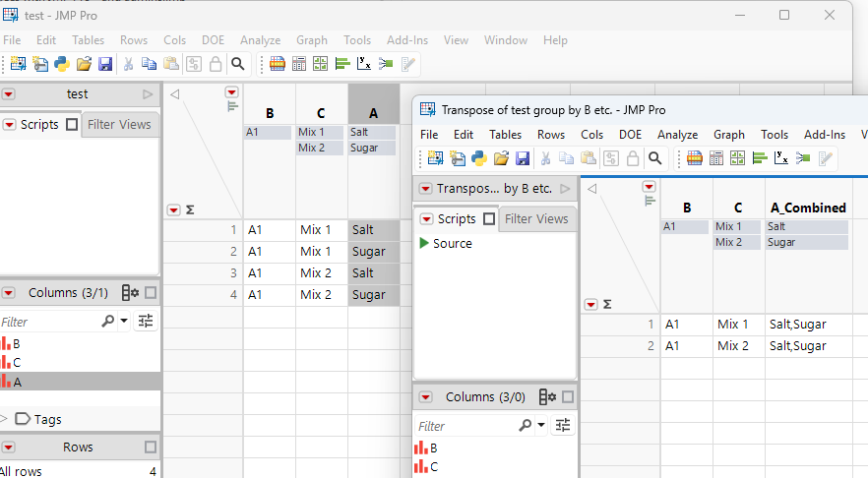868x478 pixels.
Task: Open Cols menu in Transpose window
Action: click(x=591, y=135)
